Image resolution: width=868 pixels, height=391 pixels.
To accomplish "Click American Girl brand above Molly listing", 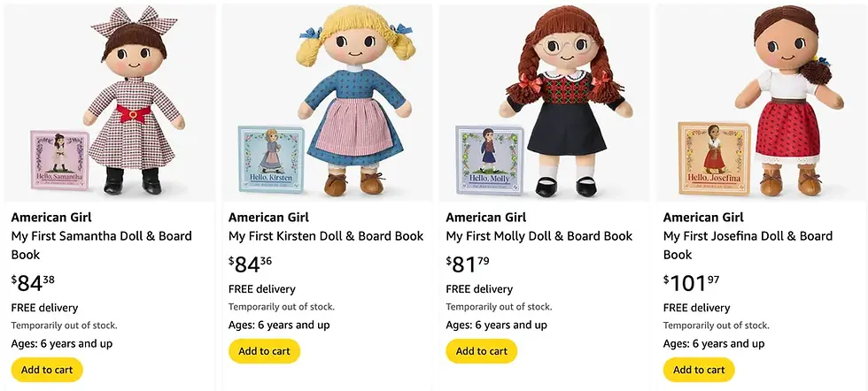I will [x=485, y=217].
